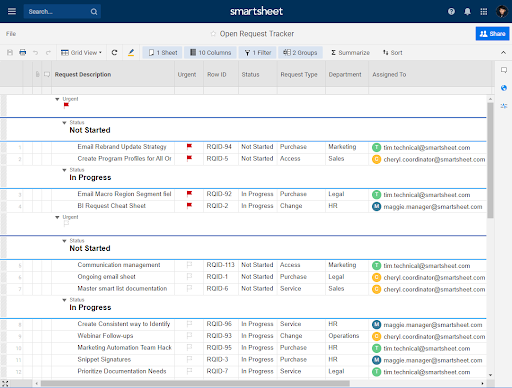The image size is (512, 388).
Task: Click the Undo arrow icon
Action: click(x=35, y=53)
